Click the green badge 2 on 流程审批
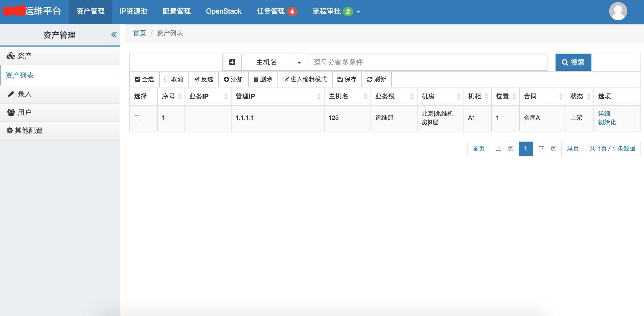This screenshot has width=644, height=316. tap(348, 12)
